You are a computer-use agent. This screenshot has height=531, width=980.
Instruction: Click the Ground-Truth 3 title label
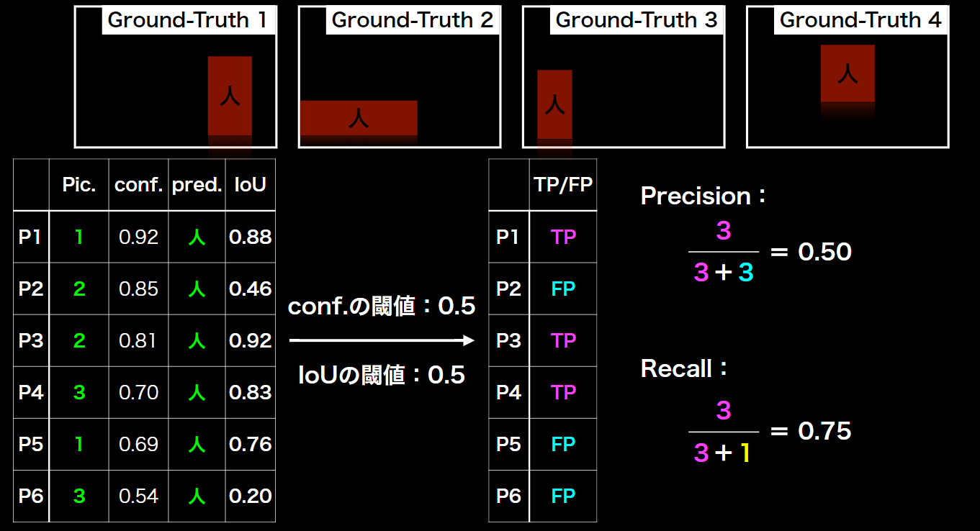tap(637, 20)
